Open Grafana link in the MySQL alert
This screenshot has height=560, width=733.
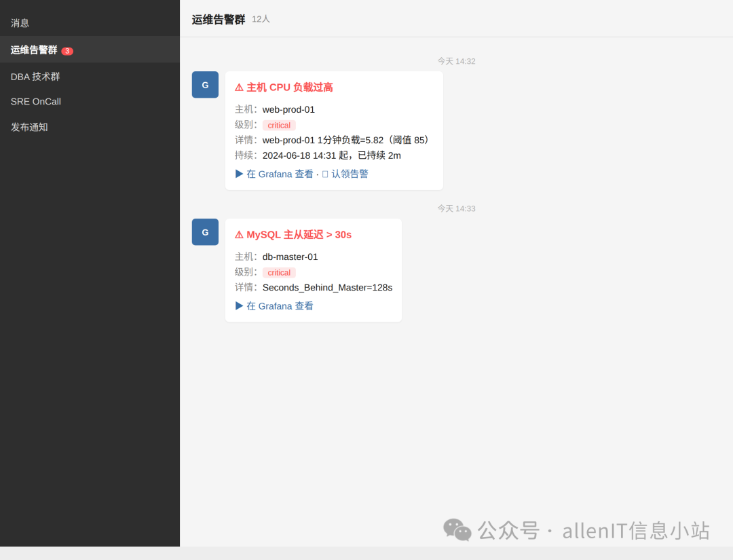pos(274,306)
